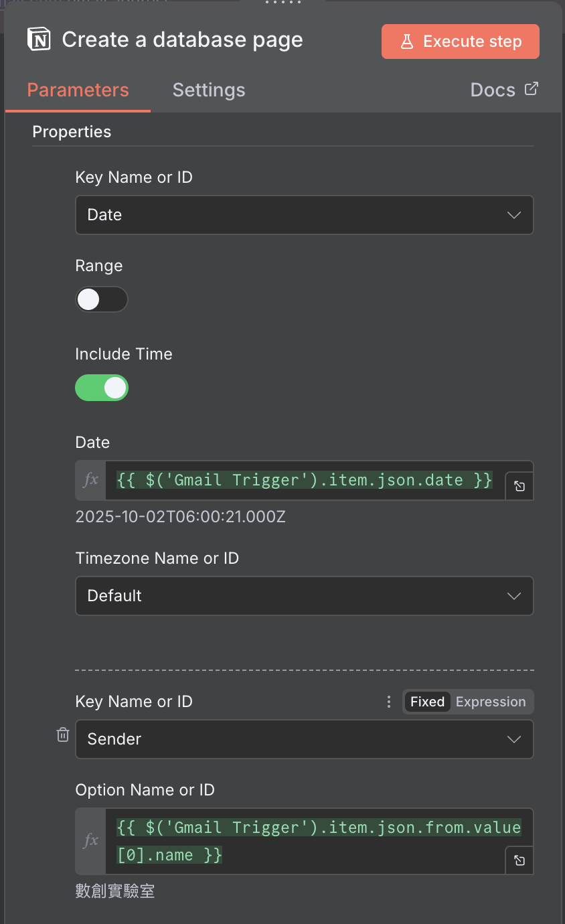Switch to the Settings tab
Image resolution: width=565 pixels, height=924 pixels.
pyautogui.click(x=209, y=90)
